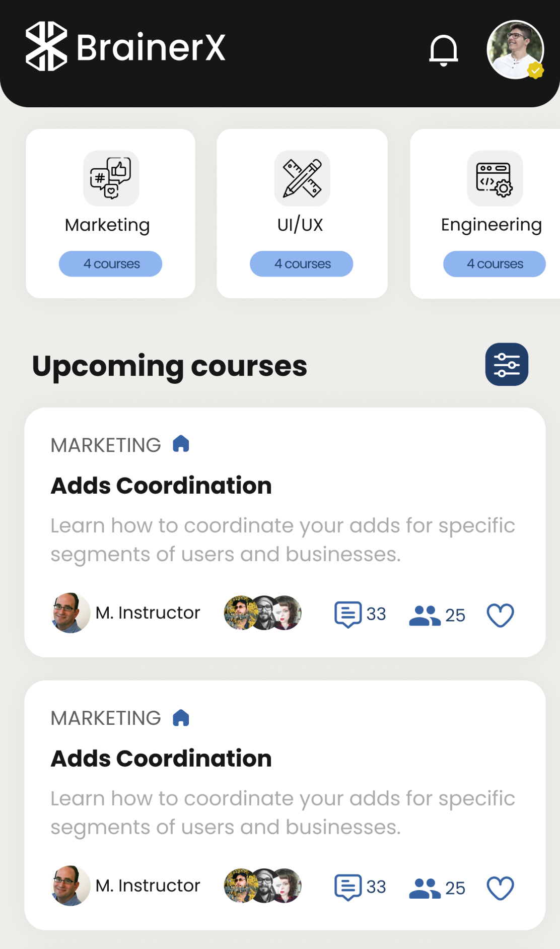Favorite the second Adds Coordination course
560x949 pixels.
tap(500, 888)
